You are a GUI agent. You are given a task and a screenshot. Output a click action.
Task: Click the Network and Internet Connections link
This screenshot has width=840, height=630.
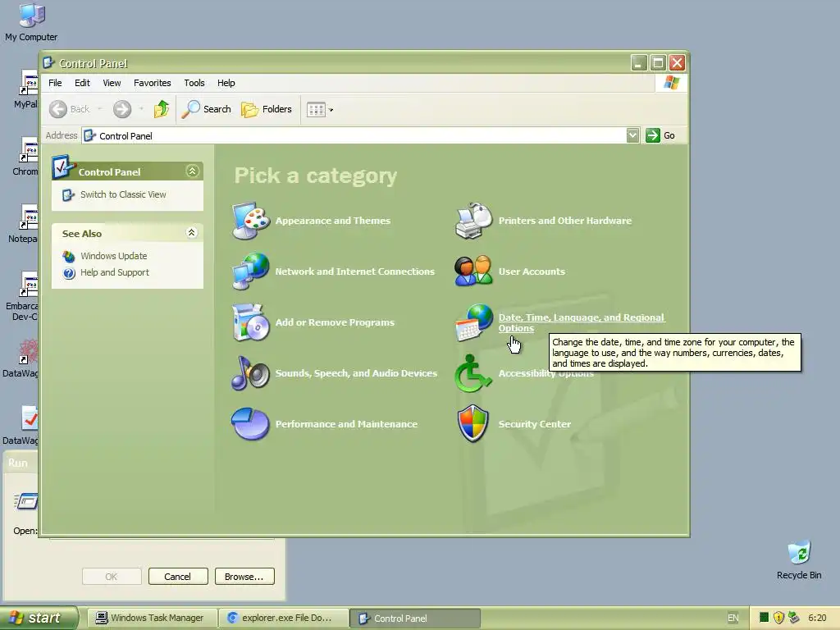(x=354, y=272)
